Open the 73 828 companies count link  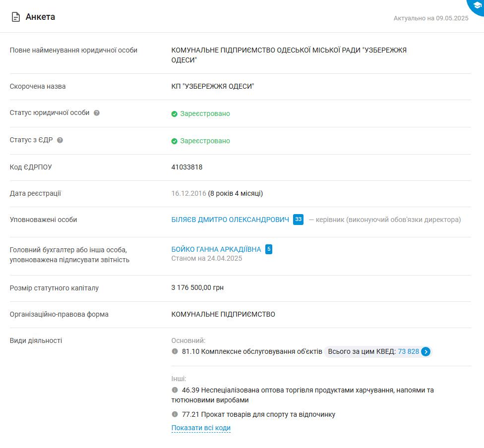click(x=409, y=351)
